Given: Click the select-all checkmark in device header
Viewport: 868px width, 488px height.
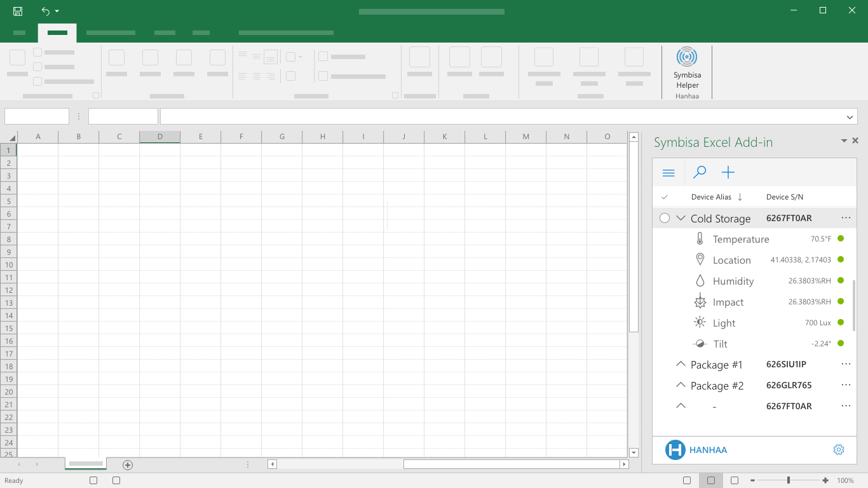Looking at the screenshot, I should [x=665, y=197].
